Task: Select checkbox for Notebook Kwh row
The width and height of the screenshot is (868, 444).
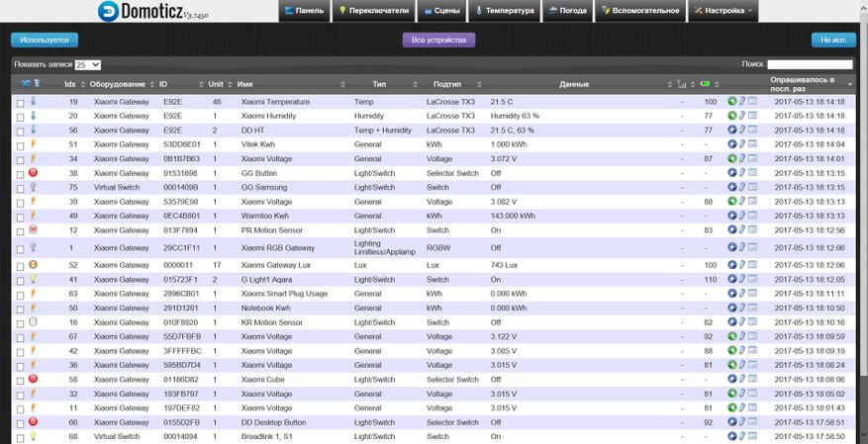Action: [x=21, y=310]
